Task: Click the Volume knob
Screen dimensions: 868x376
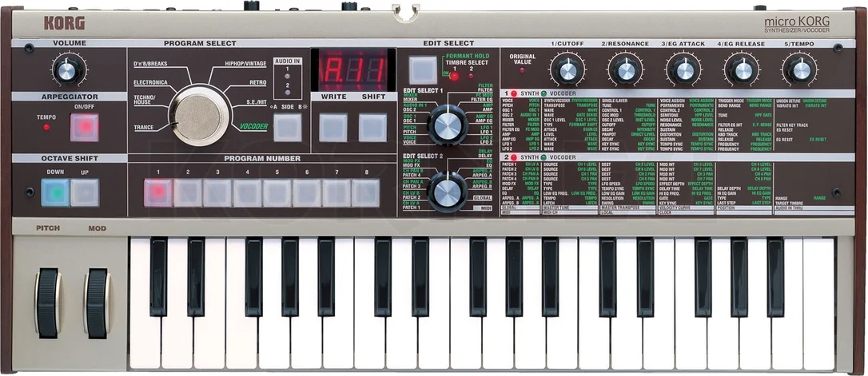Action: pyautogui.click(x=67, y=71)
